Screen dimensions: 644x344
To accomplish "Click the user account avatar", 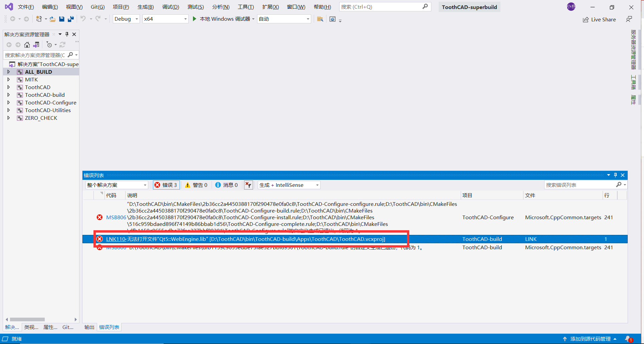I will click(571, 7).
